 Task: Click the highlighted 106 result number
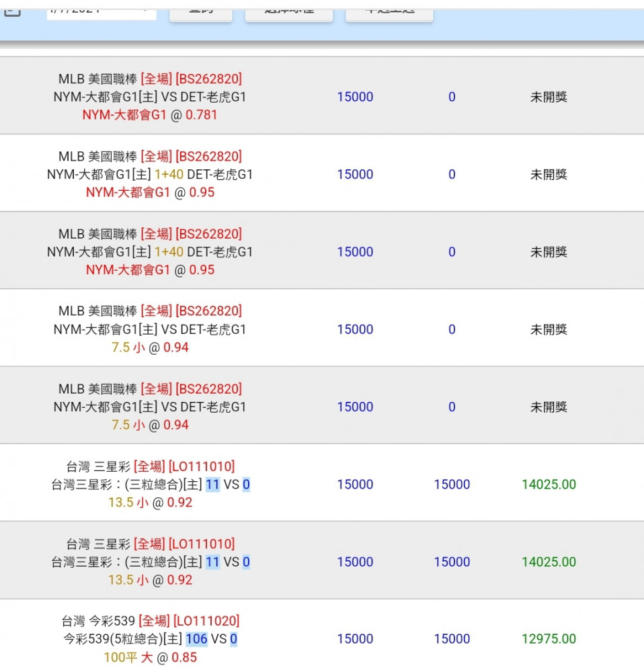[x=196, y=638]
